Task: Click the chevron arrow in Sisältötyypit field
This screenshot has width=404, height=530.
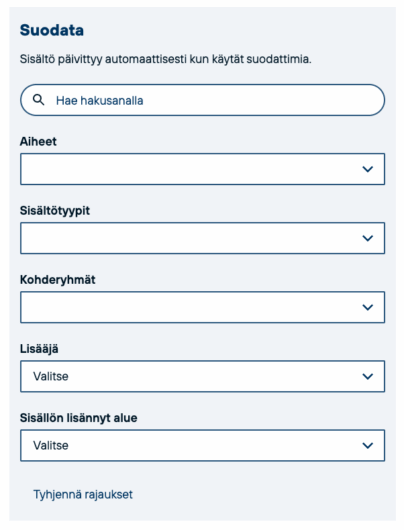Action: pyautogui.click(x=367, y=238)
